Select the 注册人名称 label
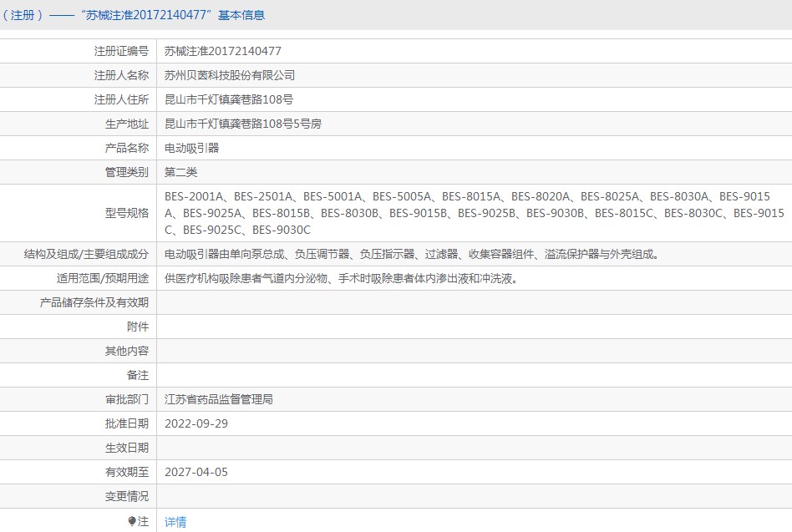 pos(121,75)
